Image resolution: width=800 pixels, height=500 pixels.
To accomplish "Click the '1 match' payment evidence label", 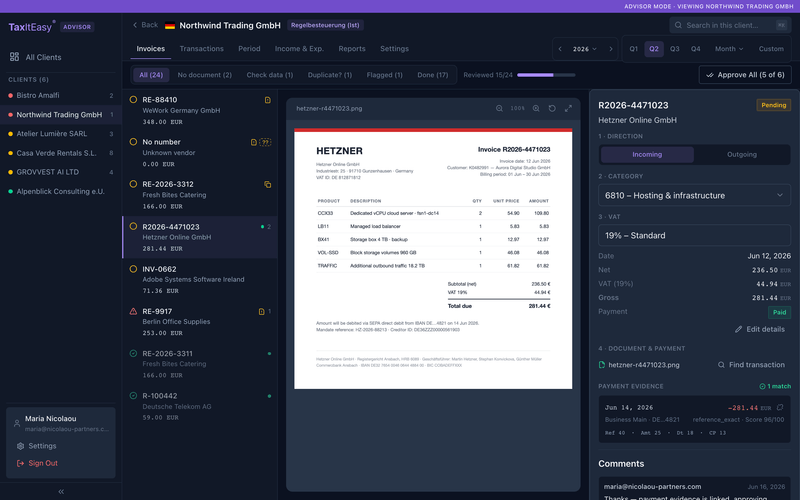I will tap(775, 386).
